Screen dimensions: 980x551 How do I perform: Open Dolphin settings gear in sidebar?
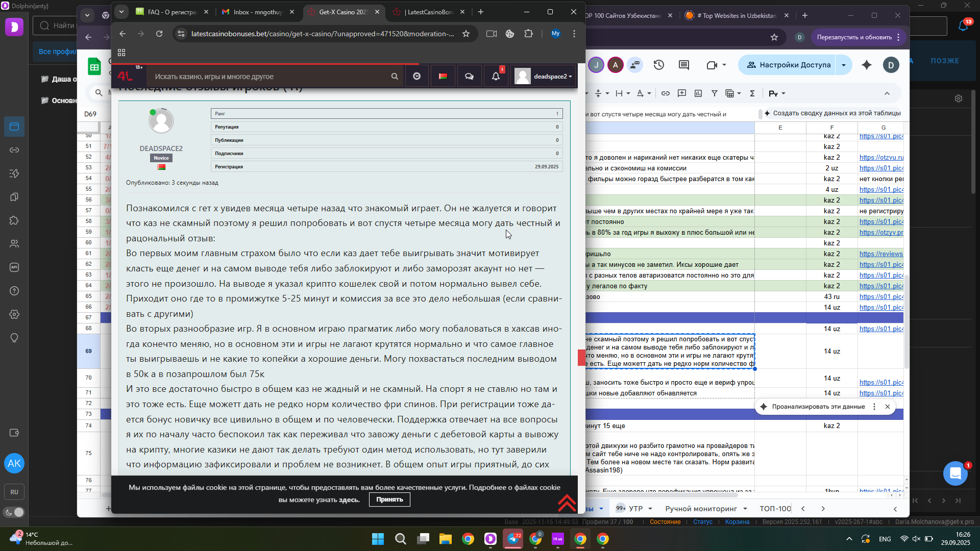14,314
